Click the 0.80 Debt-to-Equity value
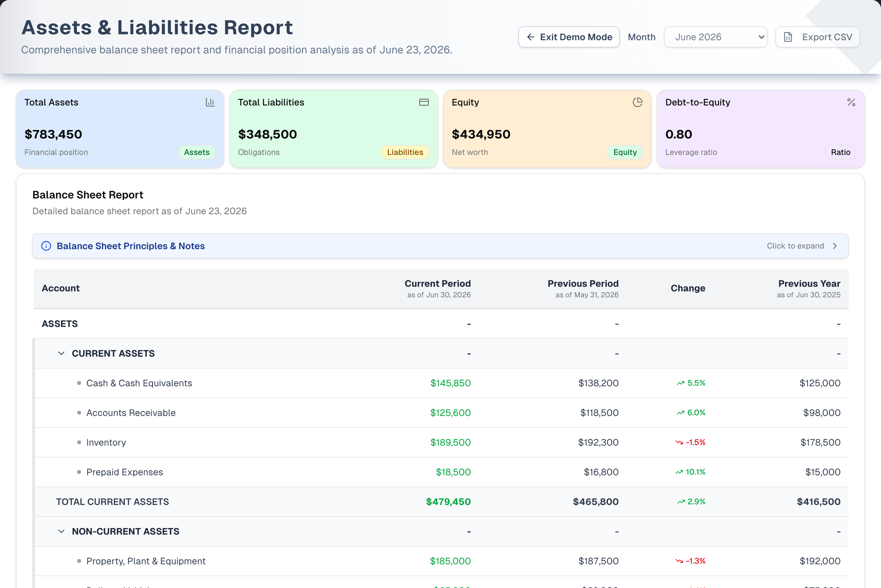The width and height of the screenshot is (881, 588). (679, 134)
